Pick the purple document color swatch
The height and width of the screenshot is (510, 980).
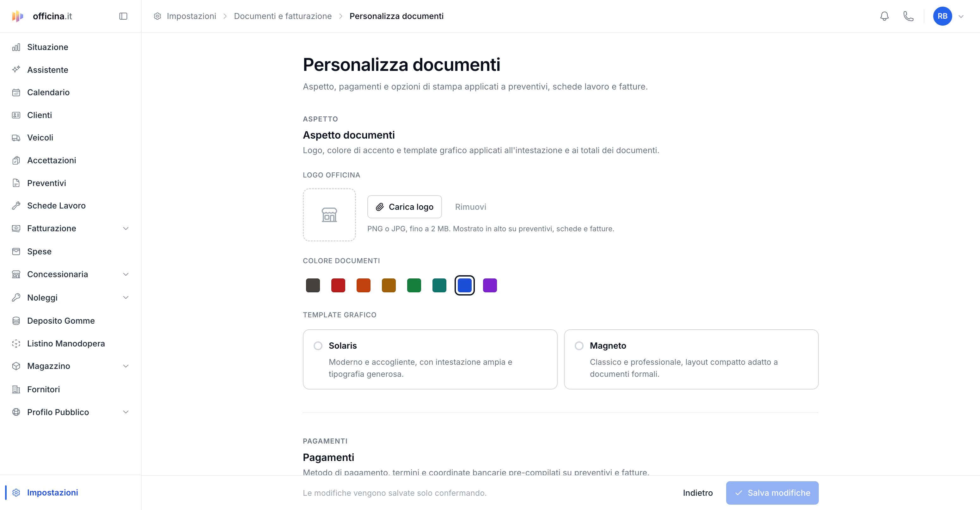[490, 285]
